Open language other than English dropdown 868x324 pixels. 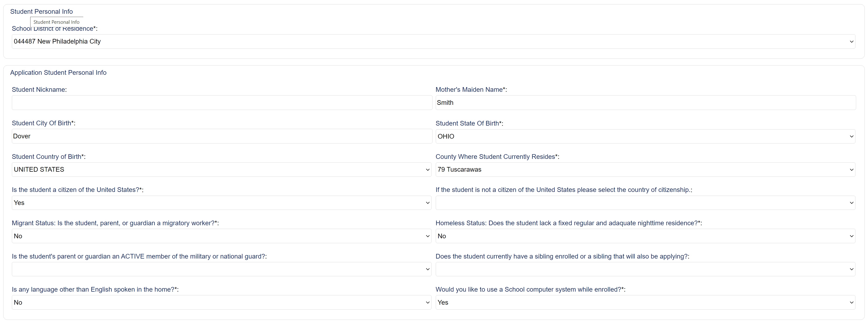(221, 302)
